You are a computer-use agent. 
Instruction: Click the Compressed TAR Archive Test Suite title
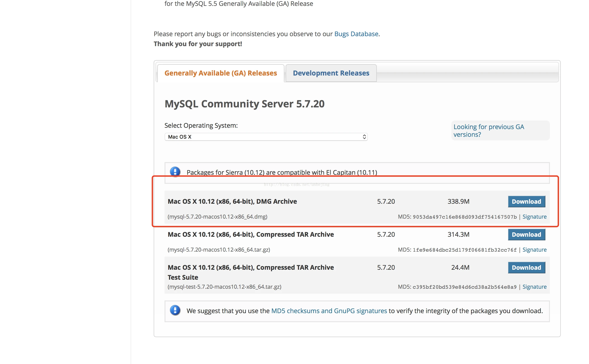click(251, 272)
